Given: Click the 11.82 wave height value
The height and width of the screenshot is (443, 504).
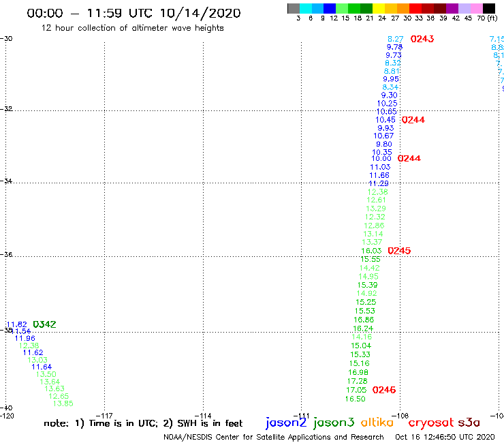Looking at the screenshot, I should [x=17, y=324].
